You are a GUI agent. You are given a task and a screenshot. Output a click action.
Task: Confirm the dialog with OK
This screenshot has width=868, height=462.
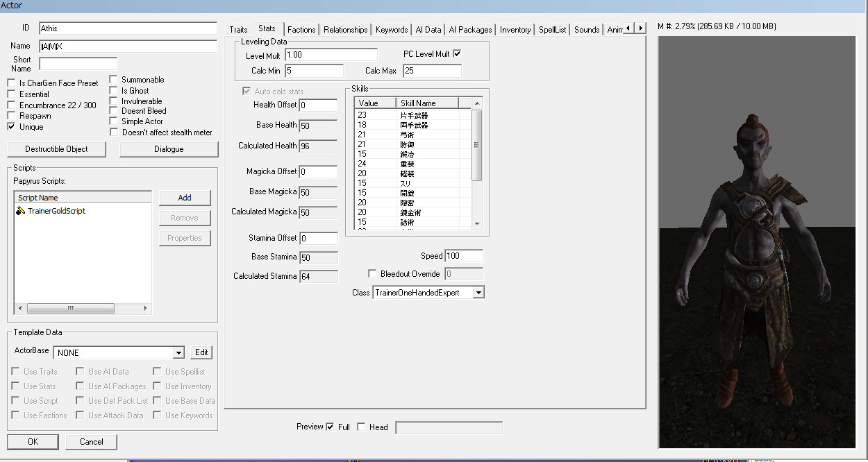coord(33,442)
